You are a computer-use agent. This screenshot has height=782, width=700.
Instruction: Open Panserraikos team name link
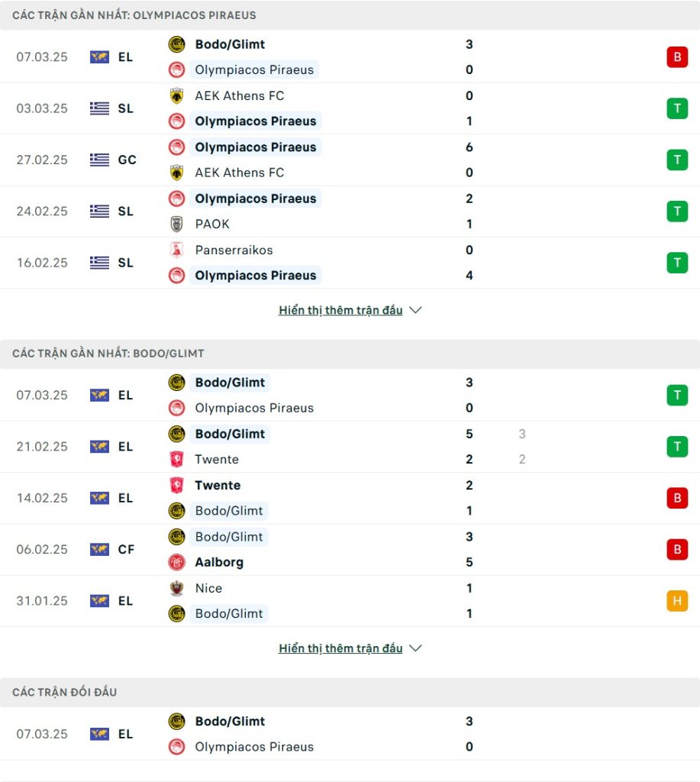pyautogui.click(x=234, y=250)
